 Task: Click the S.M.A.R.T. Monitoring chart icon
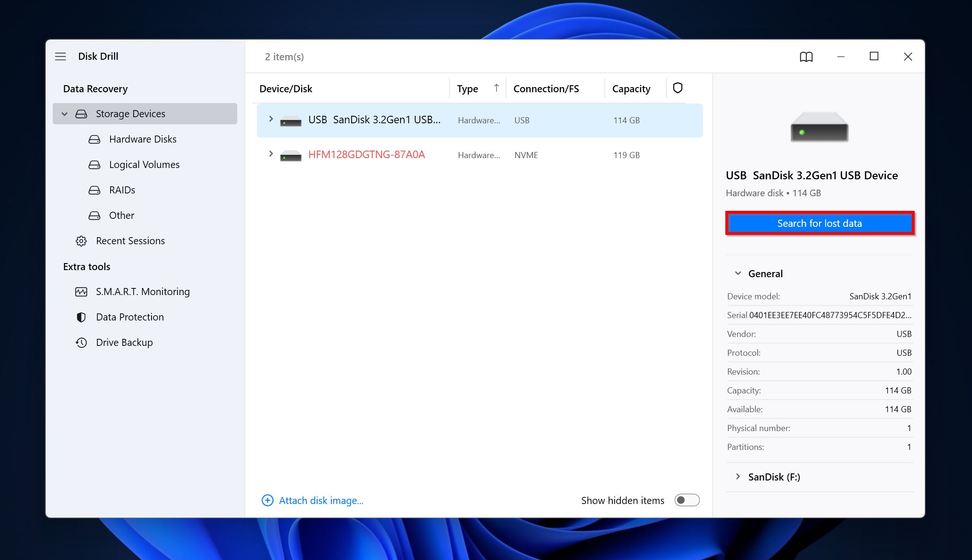point(81,292)
